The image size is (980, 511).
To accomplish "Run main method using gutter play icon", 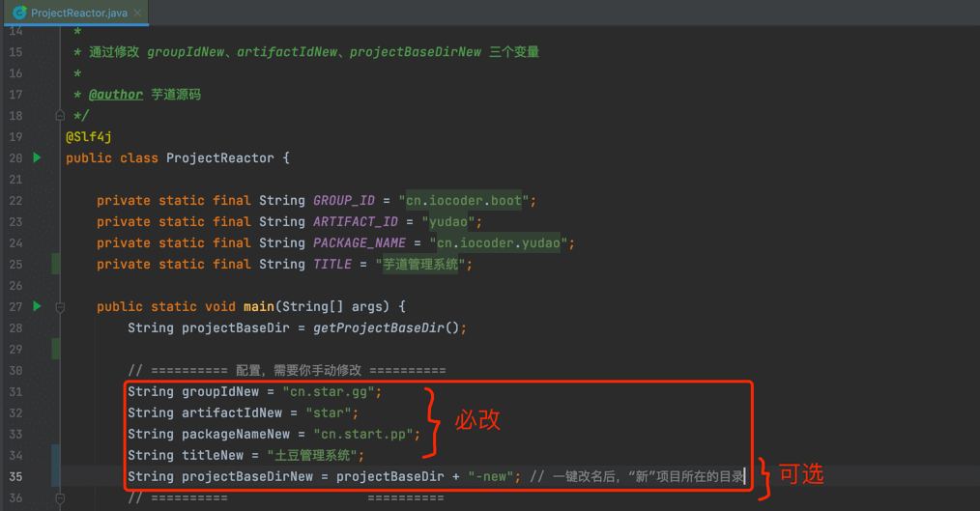I will click(x=37, y=306).
